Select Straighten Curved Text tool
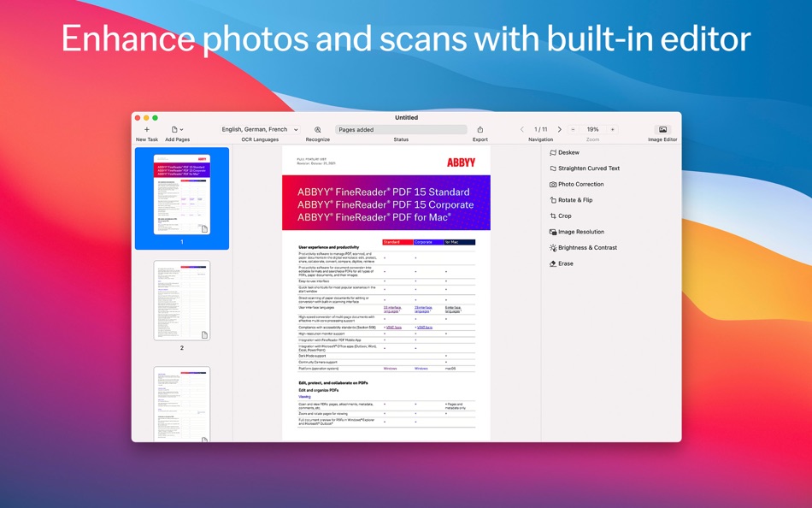 584,168
